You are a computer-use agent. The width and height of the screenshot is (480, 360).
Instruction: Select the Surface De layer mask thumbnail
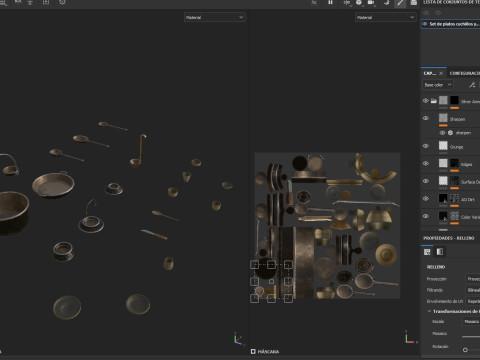point(454,181)
